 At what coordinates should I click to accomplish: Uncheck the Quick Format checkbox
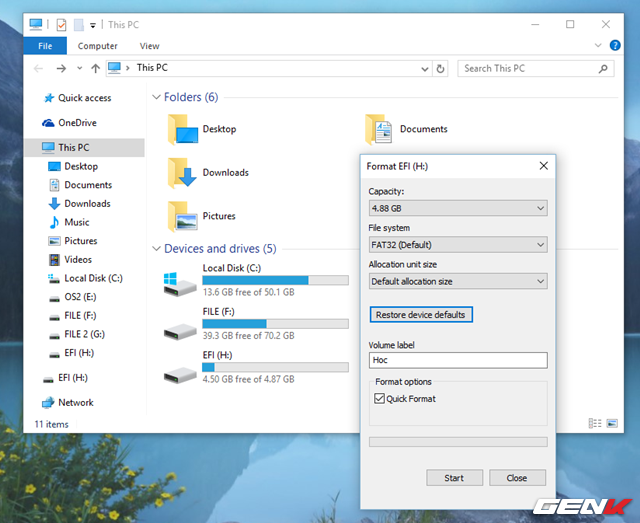379,398
